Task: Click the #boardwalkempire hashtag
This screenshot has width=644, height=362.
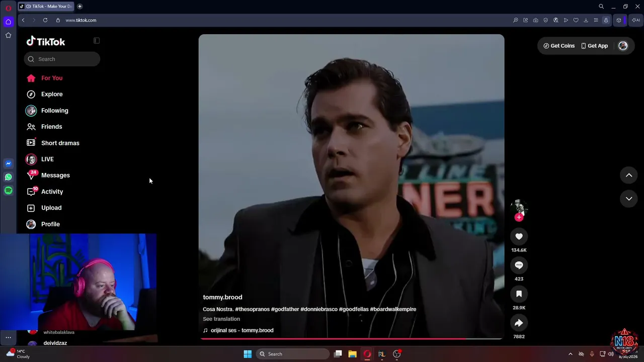Action: [x=393, y=309]
